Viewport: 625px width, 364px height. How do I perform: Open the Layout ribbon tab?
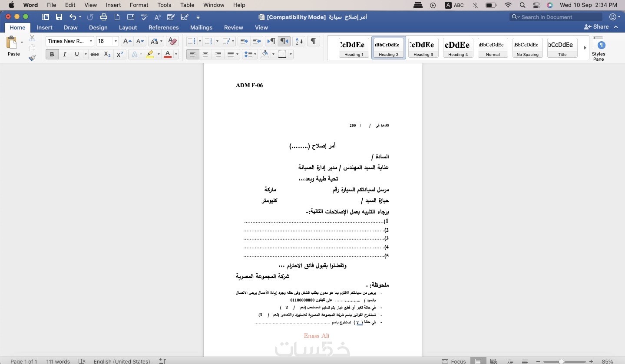pyautogui.click(x=128, y=27)
